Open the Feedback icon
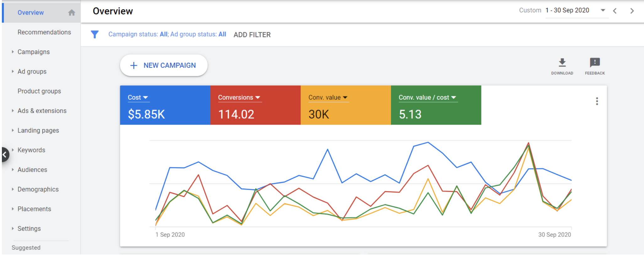The height and width of the screenshot is (255, 644). tap(595, 63)
